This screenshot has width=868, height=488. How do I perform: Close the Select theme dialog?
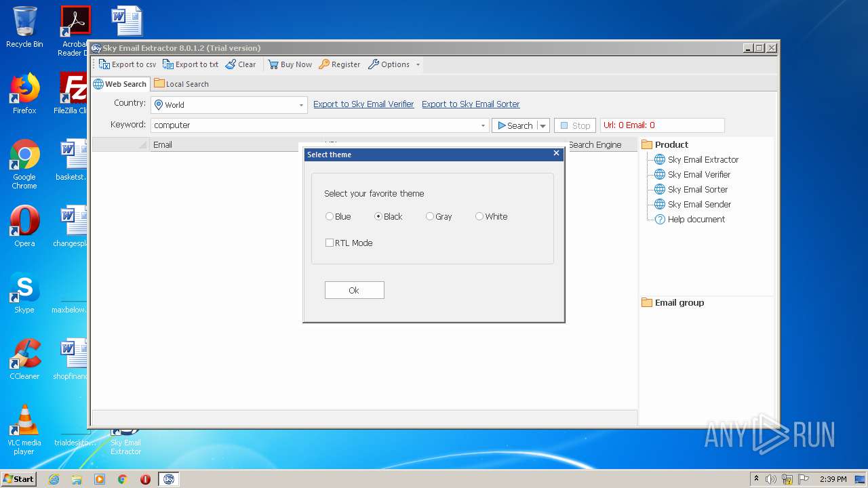pyautogui.click(x=556, y=153)
